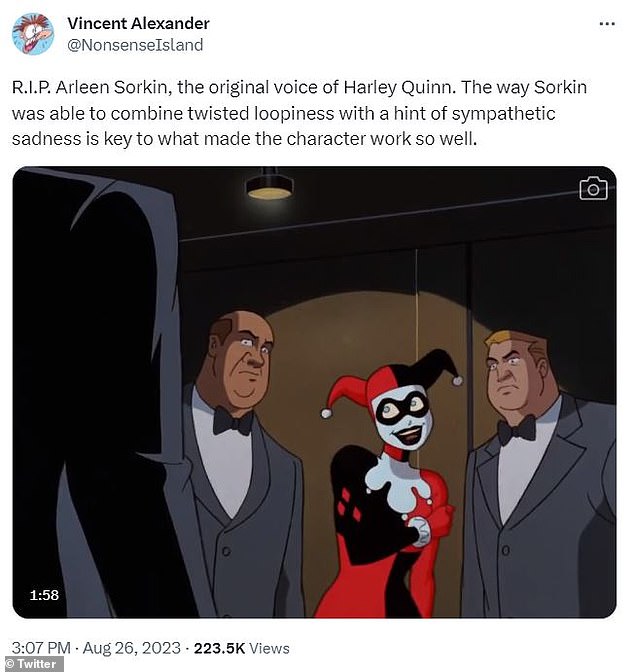Click the ceiling lamp in the video frame
The height and width of the screenshot is (672, 634).
[269, 184]
